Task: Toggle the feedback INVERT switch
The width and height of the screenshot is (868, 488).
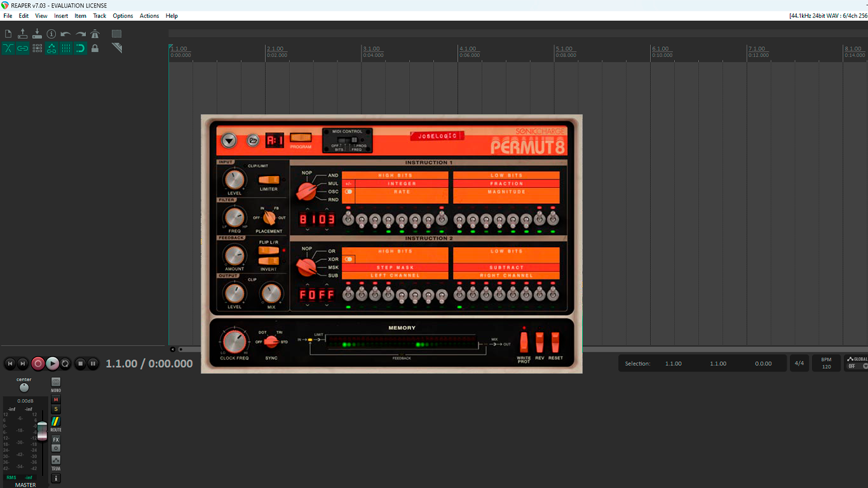Action: click(269, 261)
